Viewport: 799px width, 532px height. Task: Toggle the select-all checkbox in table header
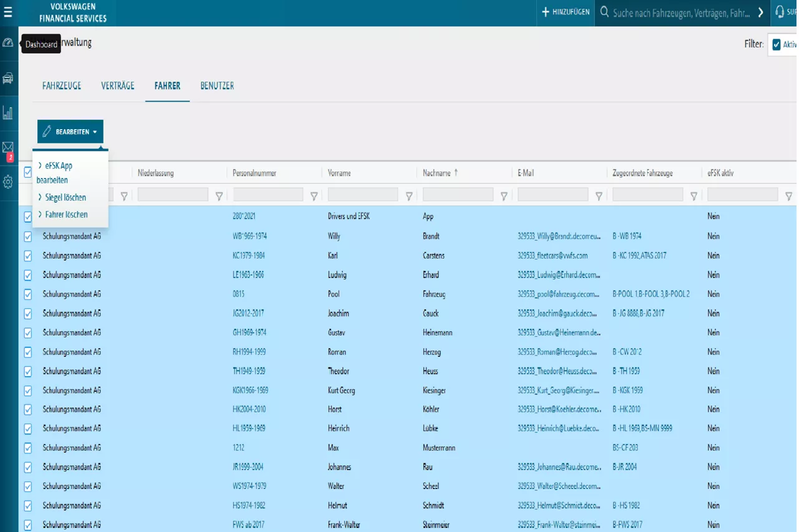(27, 172)
